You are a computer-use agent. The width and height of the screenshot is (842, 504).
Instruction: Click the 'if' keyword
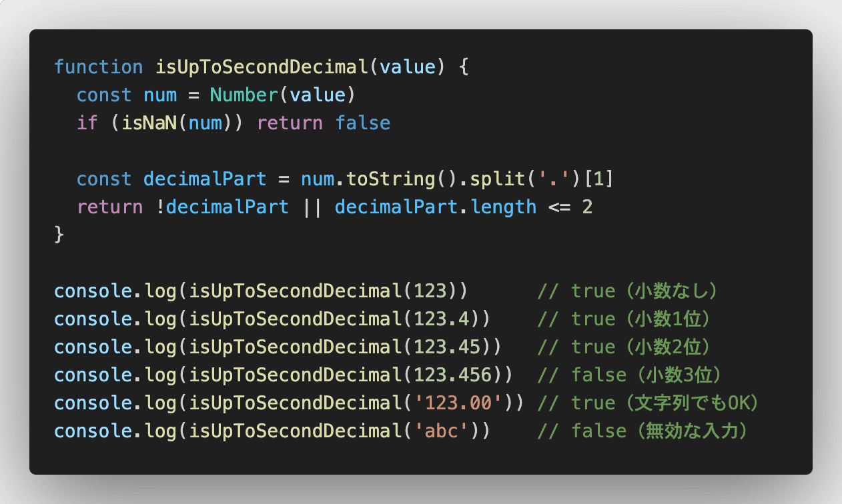[87, 123]
